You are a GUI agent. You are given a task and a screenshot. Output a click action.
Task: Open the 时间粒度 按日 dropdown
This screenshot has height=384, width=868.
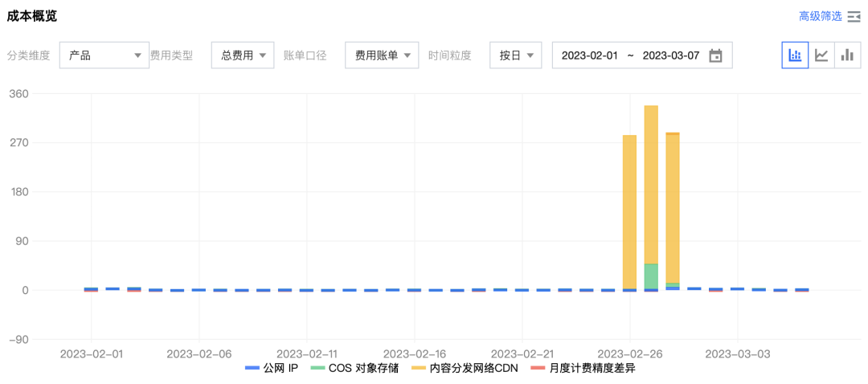pos(515,55)
